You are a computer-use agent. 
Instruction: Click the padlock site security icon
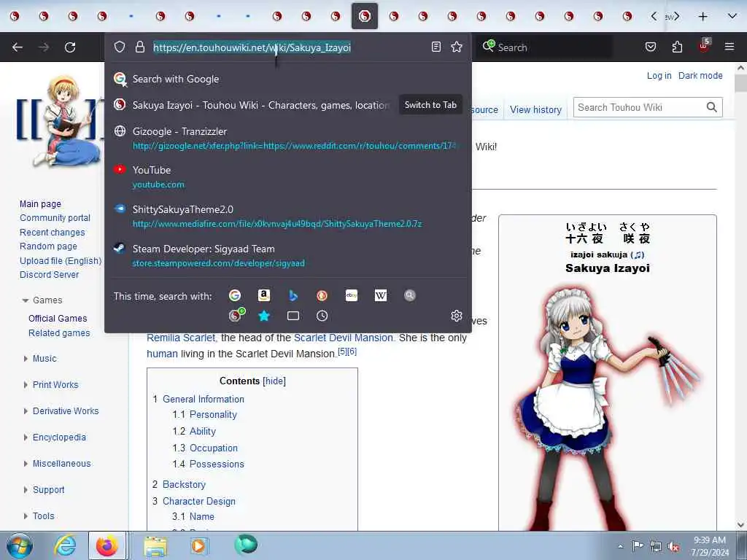coord(139,47)
